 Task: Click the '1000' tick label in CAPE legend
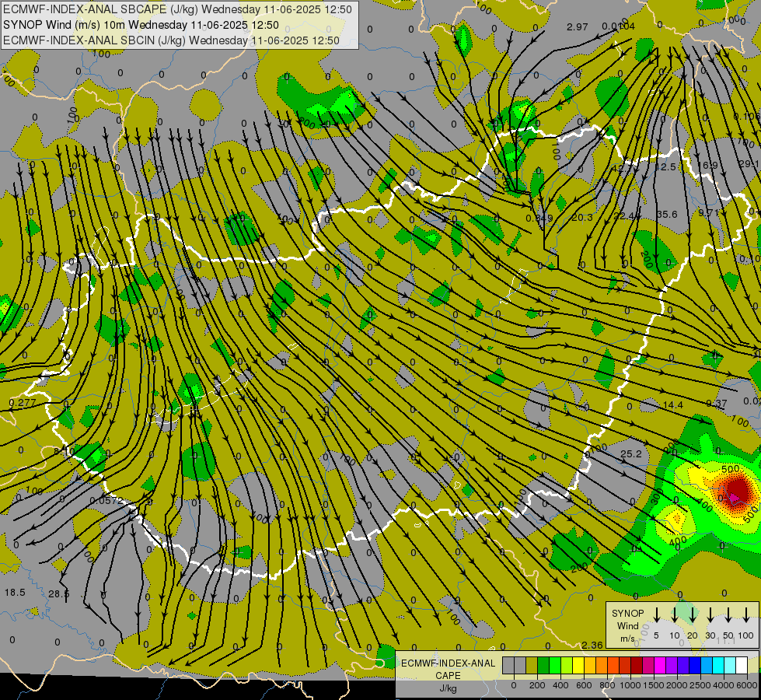pyautogui.click(x=630, y=685)
